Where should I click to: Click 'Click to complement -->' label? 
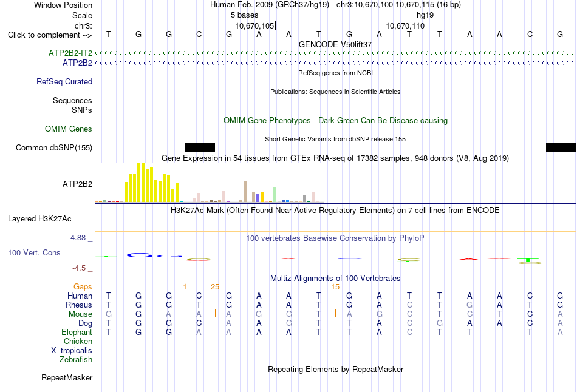[50, 35]
